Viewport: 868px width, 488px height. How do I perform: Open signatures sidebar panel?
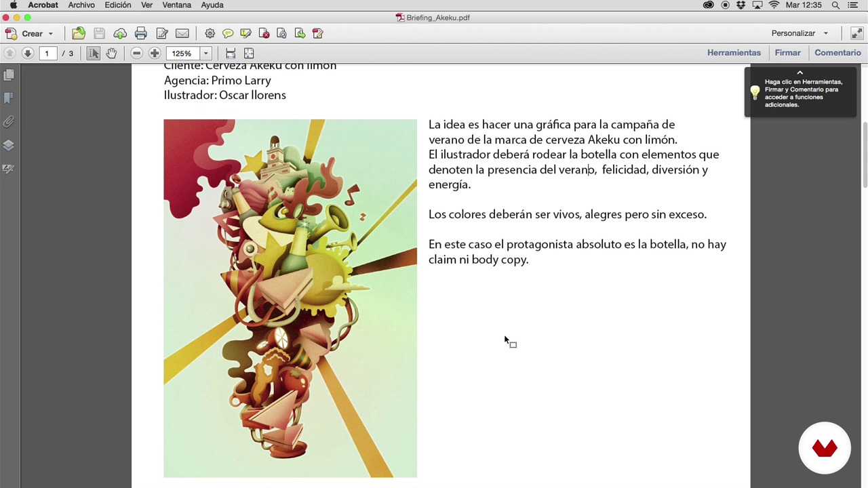point(9,169)
